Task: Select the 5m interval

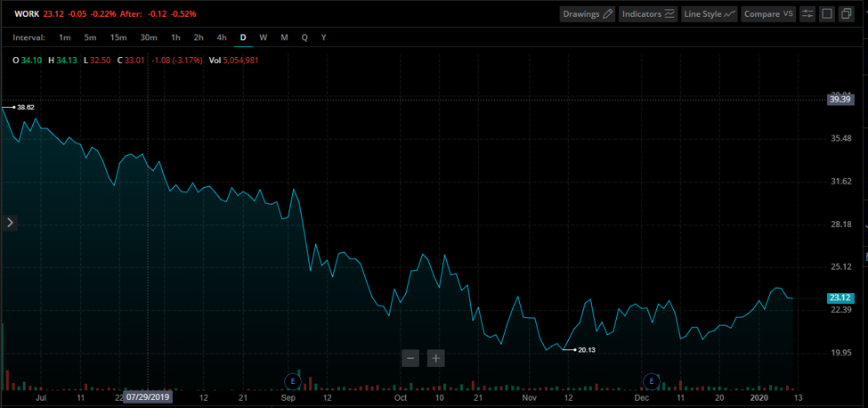Action: coord(90,37)
